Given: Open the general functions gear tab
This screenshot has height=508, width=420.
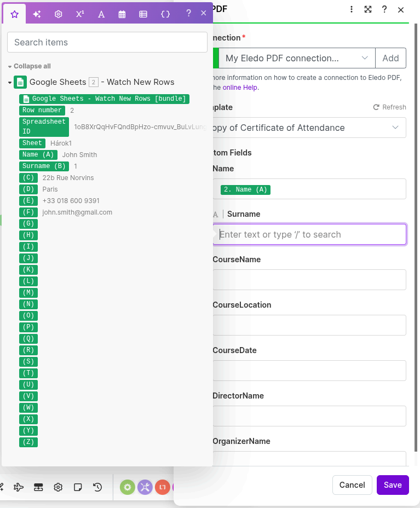Looking at the screenshot, I should (x=58, y=14).
